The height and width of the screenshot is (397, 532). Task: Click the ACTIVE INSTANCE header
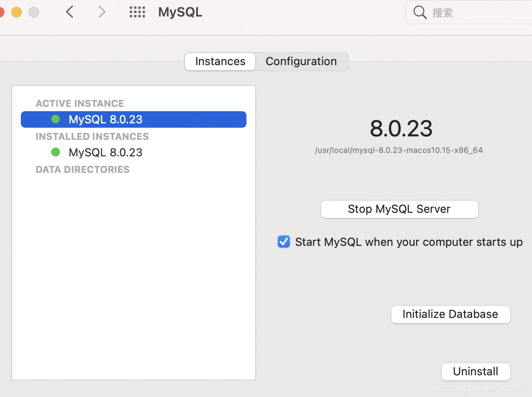click(80, 103)
